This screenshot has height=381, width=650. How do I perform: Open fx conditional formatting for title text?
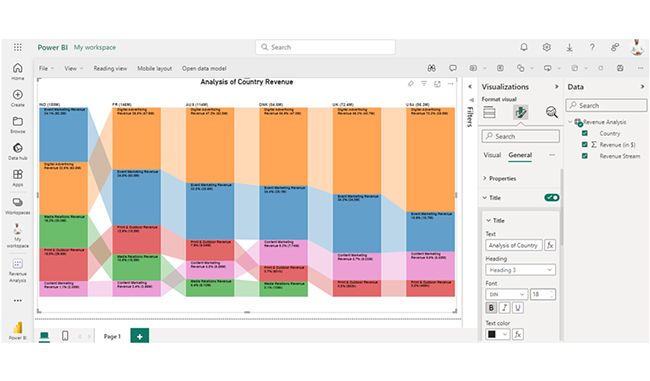550,245
